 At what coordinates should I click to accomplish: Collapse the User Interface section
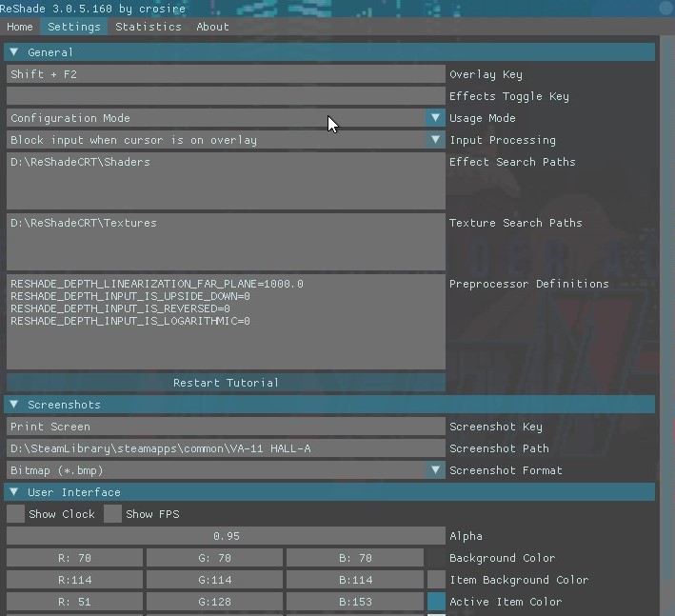pyautogui.click(x=329, y=491)
